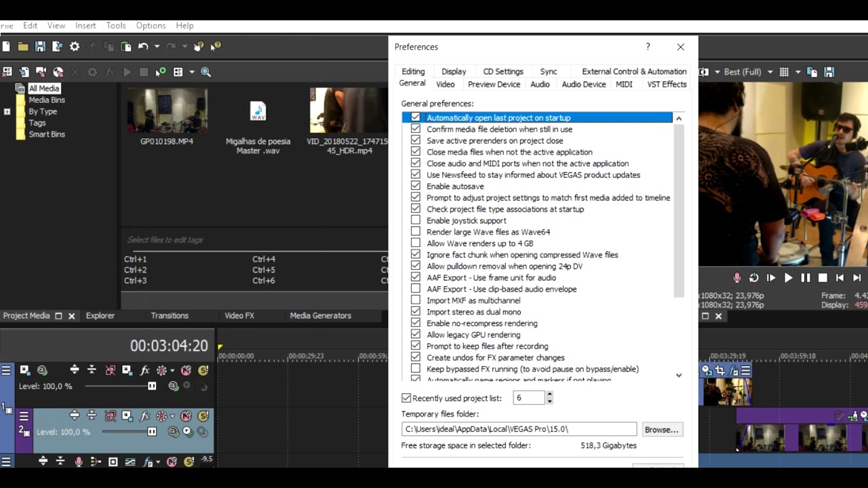Stop the video preview playback
The width and height of the screenshot is (868, 488).
click(x=823, y=278)
